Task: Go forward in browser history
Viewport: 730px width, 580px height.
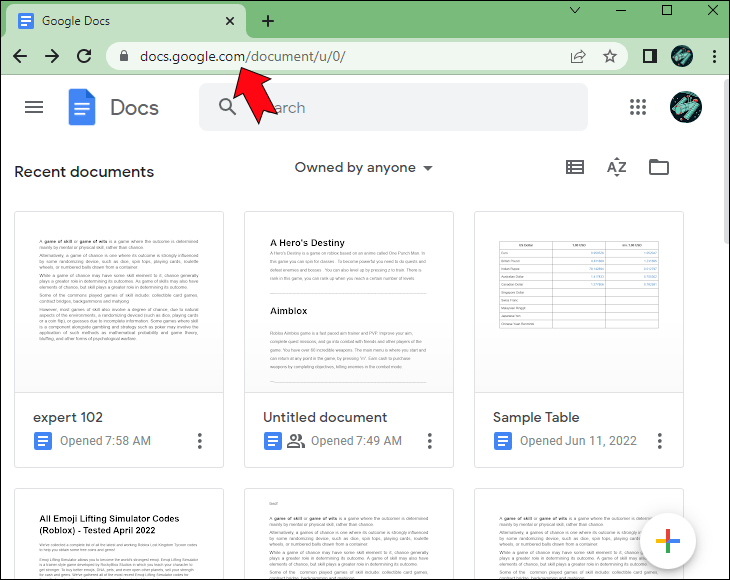Action: click(52, 56)
